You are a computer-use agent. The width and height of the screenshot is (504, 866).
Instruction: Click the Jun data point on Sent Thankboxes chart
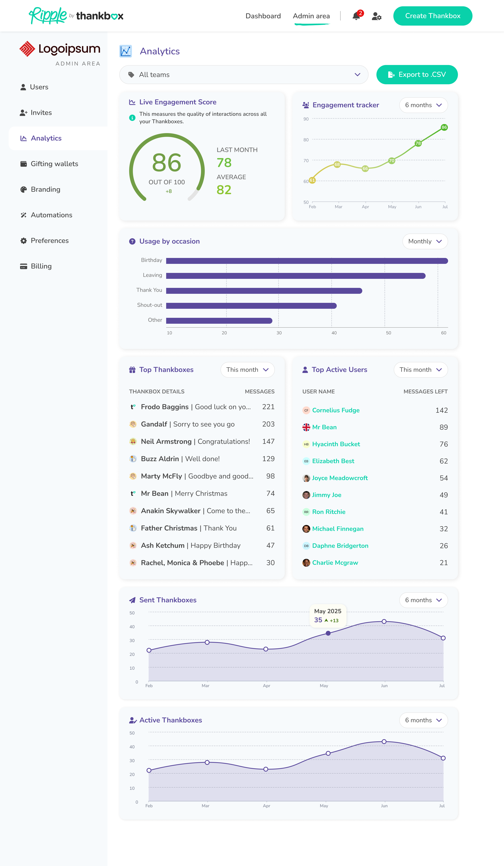(x=384, y=621)
